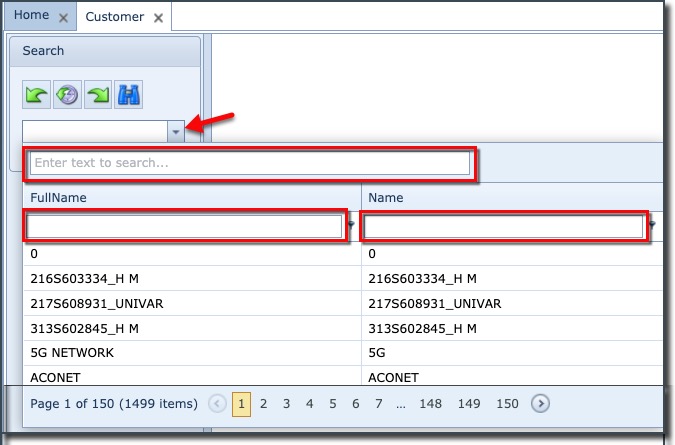This screenshot has height=445, width=675.
Task: Go to page 2 of results
Action: 264,404
